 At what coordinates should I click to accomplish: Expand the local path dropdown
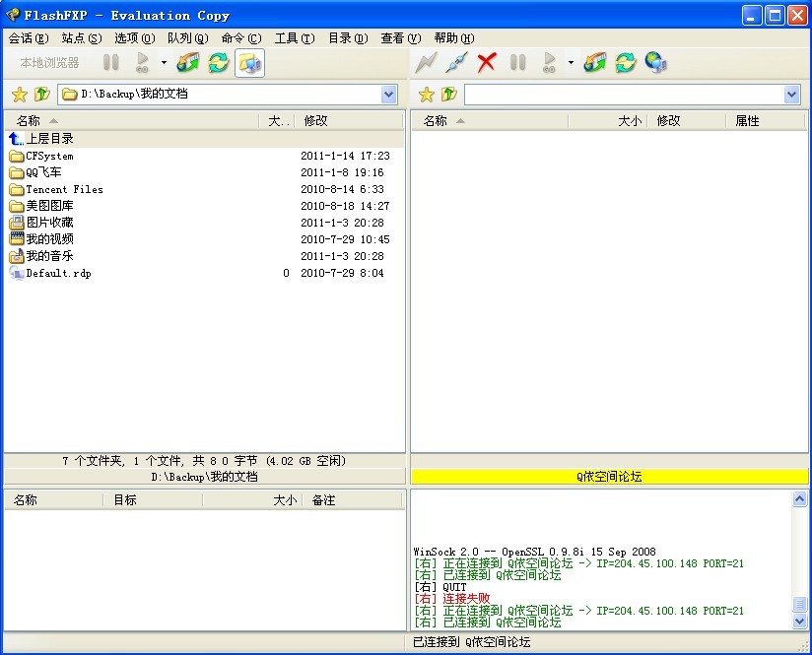click(389, 95)
